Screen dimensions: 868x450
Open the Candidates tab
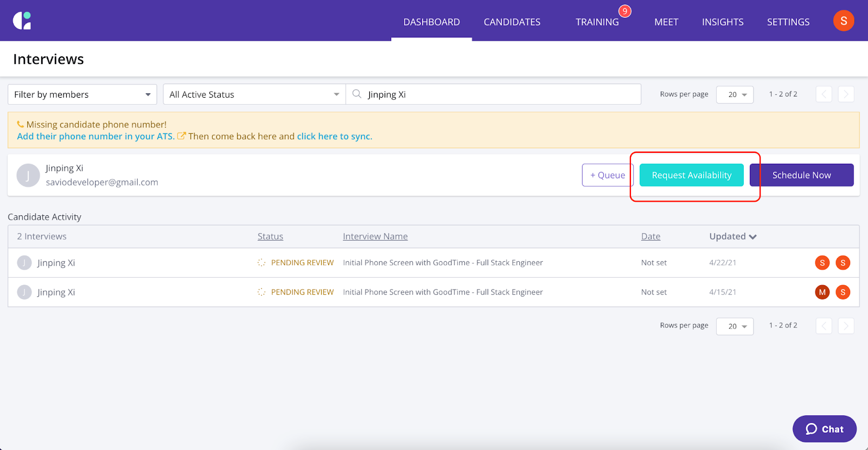point(512,22)
